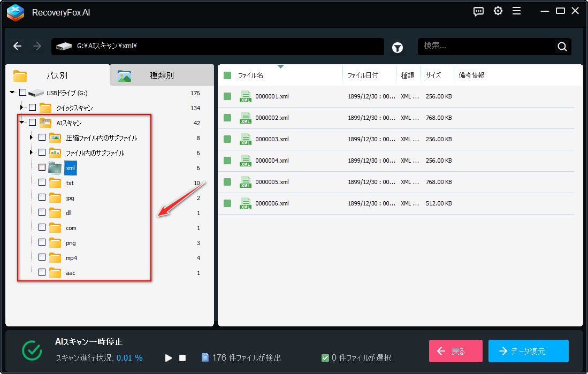
Task: Expand 圧縮ファイル内のサブファイル node
Action: (32, 138)
